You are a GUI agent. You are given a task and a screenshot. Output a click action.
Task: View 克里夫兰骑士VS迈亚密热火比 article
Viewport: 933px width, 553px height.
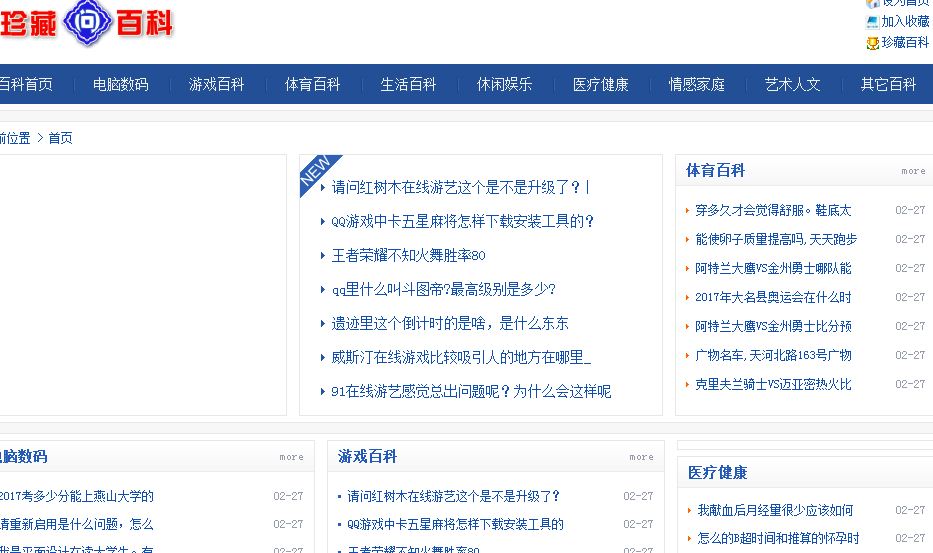click(773, 384)
